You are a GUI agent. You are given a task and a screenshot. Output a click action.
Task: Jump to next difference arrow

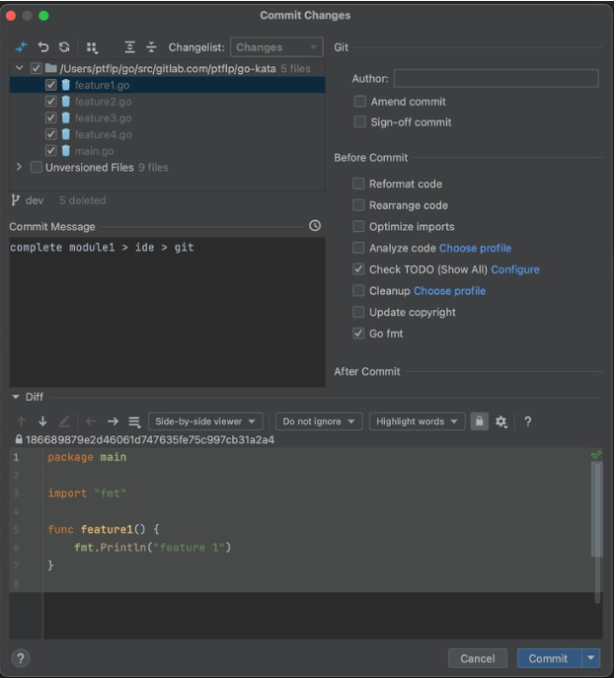(42, 421)
